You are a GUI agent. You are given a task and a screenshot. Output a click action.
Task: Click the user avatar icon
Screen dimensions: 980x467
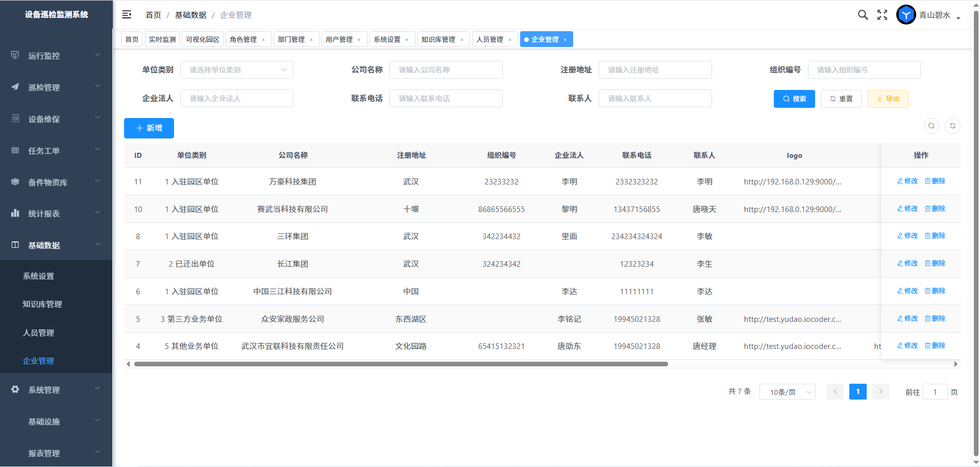[x=906, y=15]
